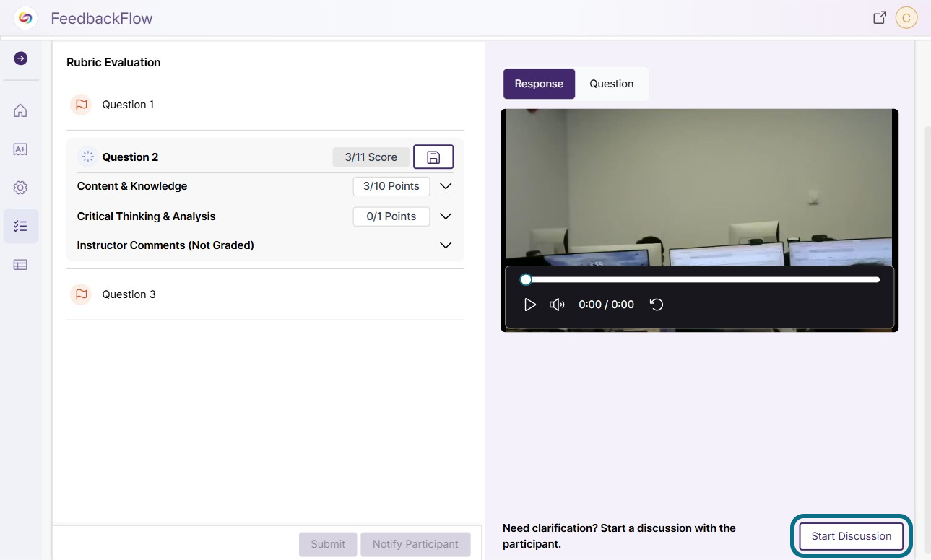The width and height of the screenshot is (931, 560).
Task: Expand the Content & Knowledge section
Action: 446,186
